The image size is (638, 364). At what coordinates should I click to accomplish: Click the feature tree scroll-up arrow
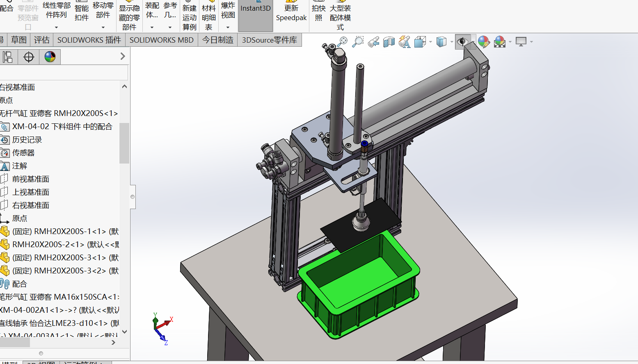[124, 86]
